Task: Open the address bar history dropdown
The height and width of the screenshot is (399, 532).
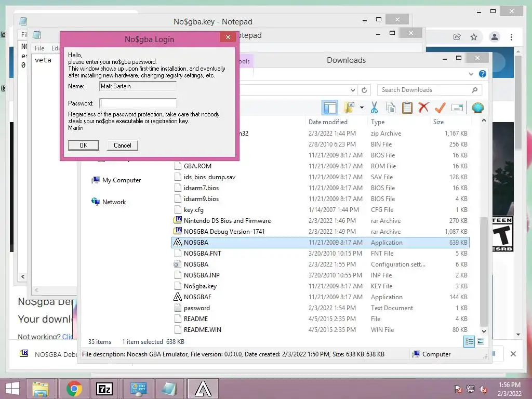Action: (353, 90)
